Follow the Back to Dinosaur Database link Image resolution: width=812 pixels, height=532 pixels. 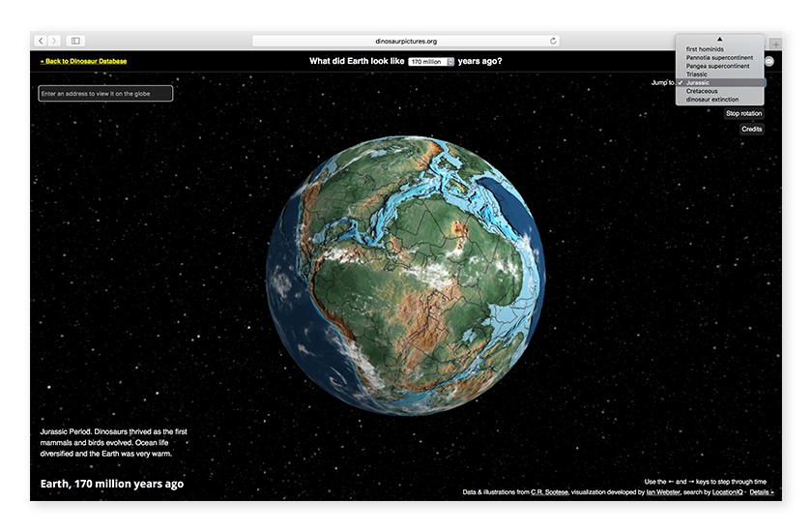coord(83,61)
